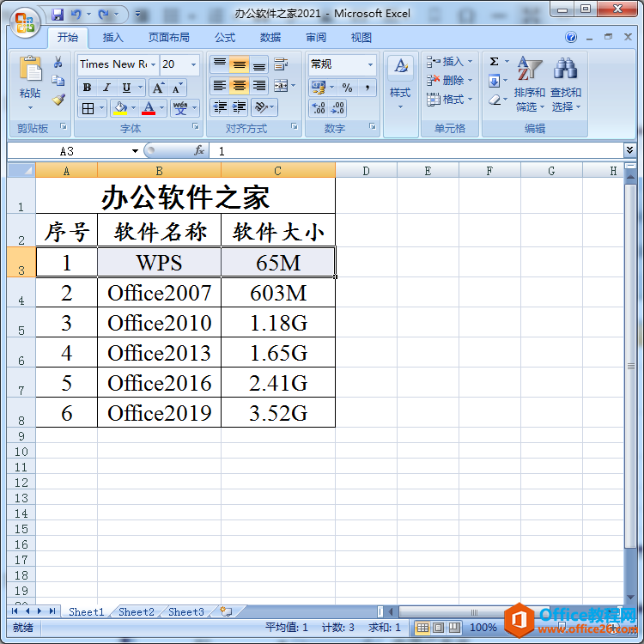Open Excel help question mark
This screenshot has width=644, height=644.
coord(571,38)
